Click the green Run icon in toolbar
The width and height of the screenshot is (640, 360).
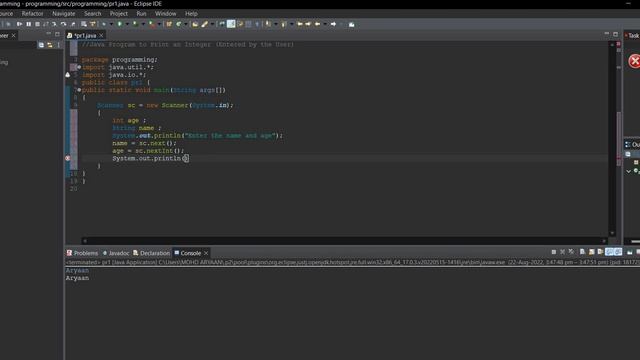(120, 24)
